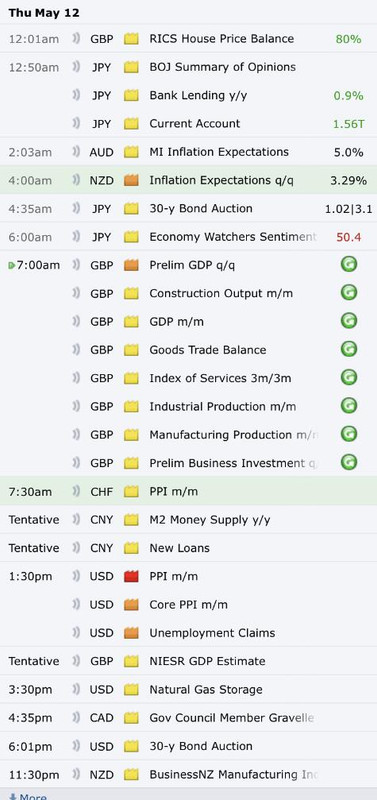The height and width of the screenshot is (800, 377).
Task: Click orange impact icon for NZD Inflation Expectations
Action: pyautogui.click(x=131, y=180)
